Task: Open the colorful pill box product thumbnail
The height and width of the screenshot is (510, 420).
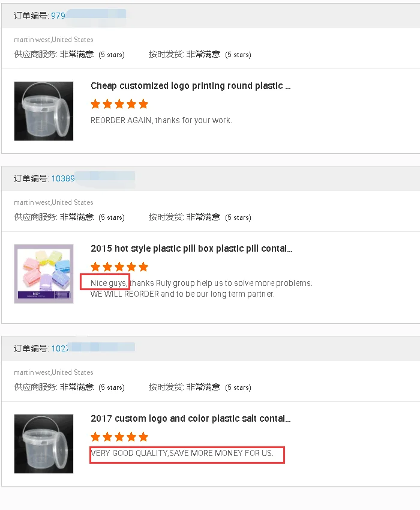Action: click(44, 274)
